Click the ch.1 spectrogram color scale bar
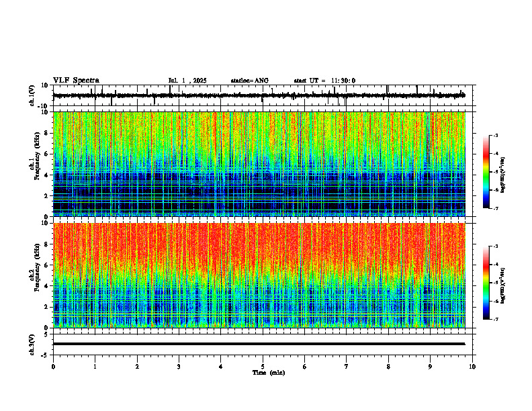 click(486, 172)
